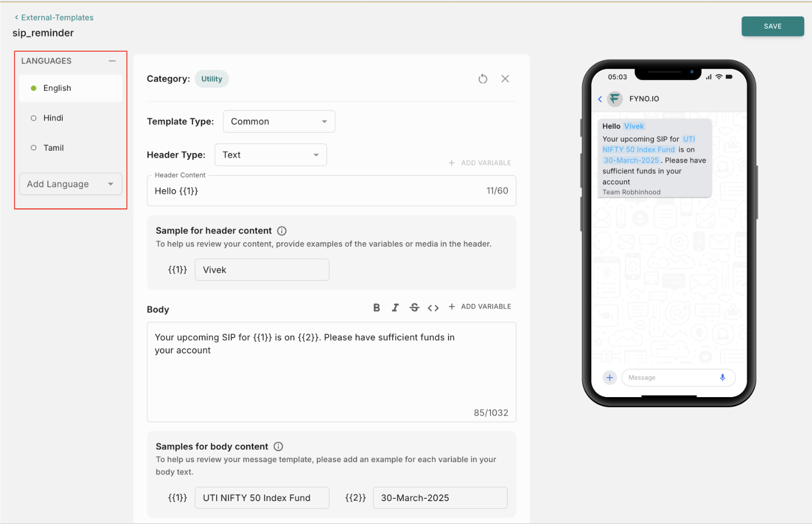Click the Bold formatting icon
Viewport: 812px width, 524px height.
tap(376, 307)
